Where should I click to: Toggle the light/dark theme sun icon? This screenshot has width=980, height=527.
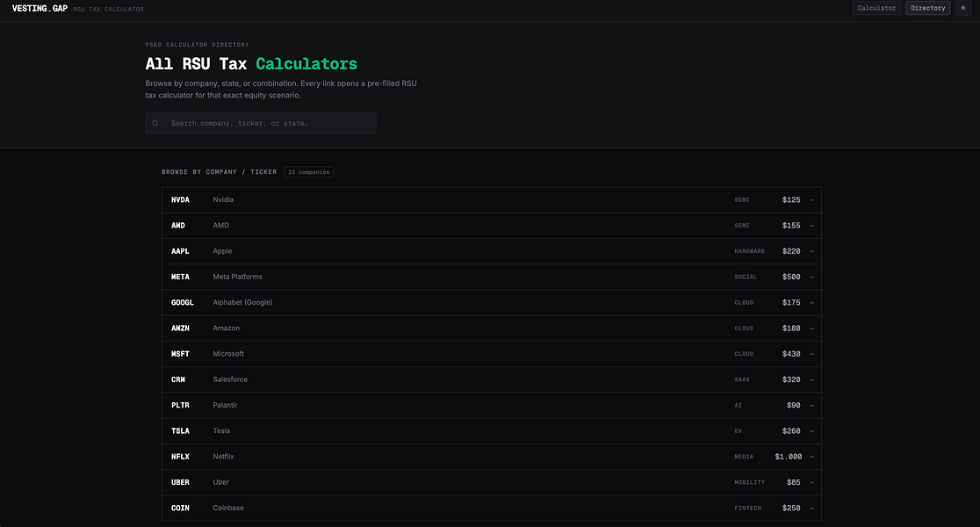pyautogui.click(x=962, y=8)
